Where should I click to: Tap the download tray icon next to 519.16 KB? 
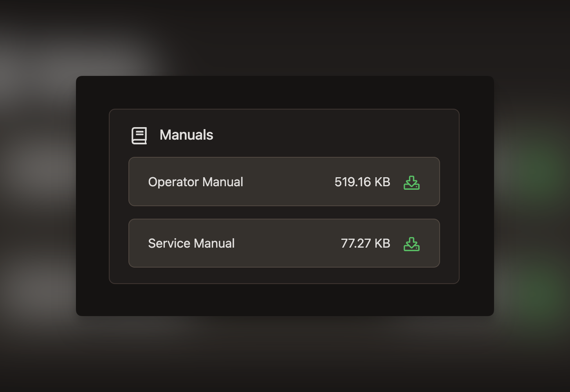411,182
